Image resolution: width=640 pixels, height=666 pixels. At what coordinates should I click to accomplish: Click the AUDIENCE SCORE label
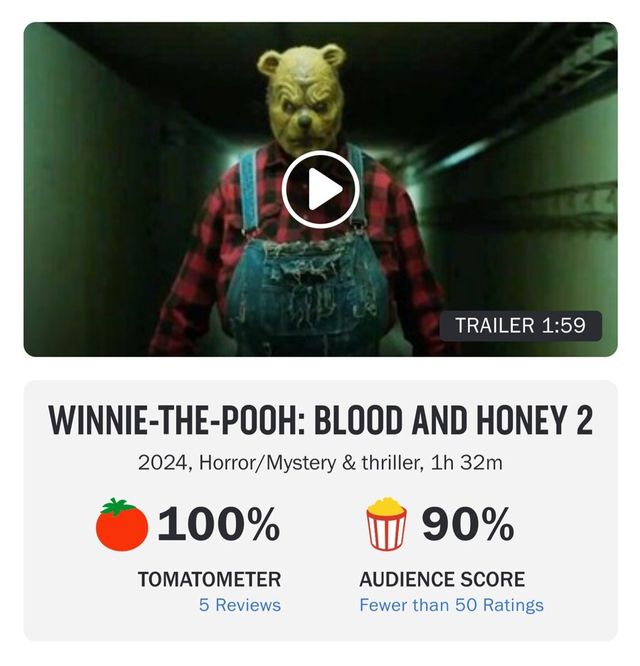(x=442, y=580)
